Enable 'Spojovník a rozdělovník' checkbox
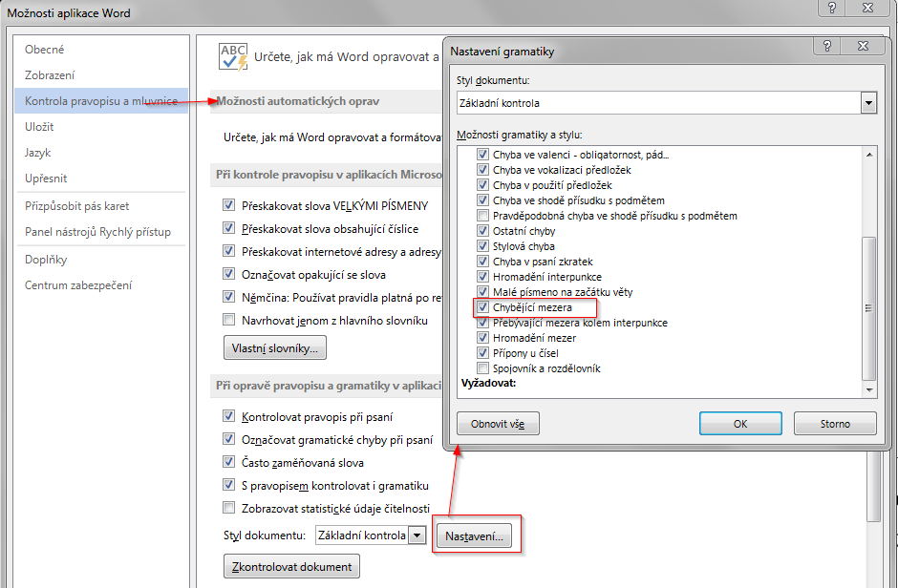Viewport: 898px width, 588px height. tap(482, 367)
